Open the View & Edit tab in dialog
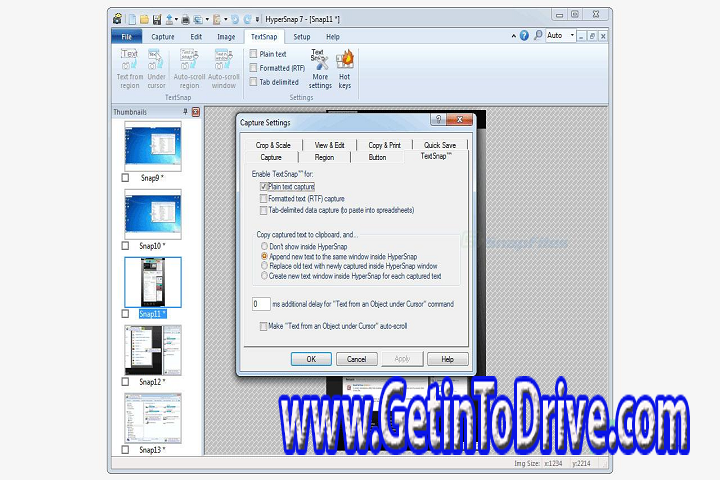 [329, 145]
